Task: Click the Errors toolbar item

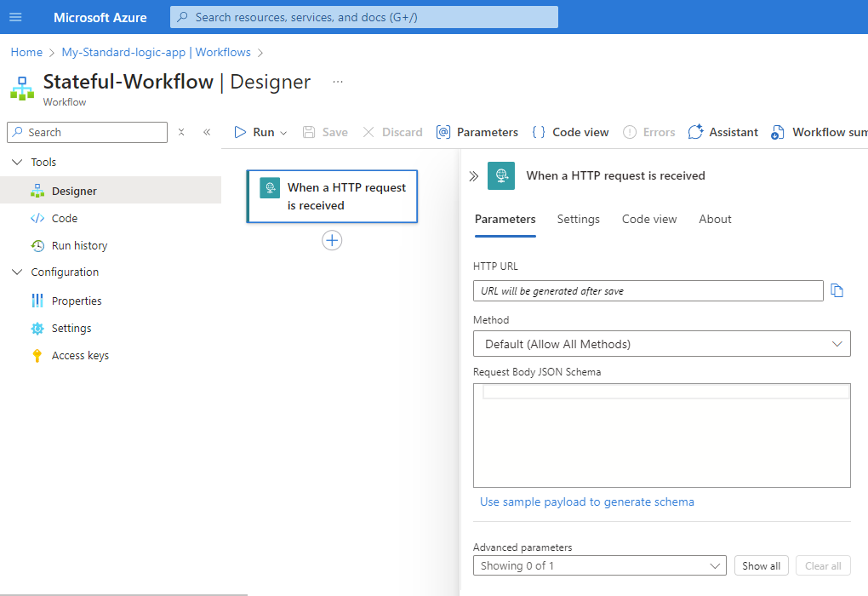Action: [x=648, y=132]
